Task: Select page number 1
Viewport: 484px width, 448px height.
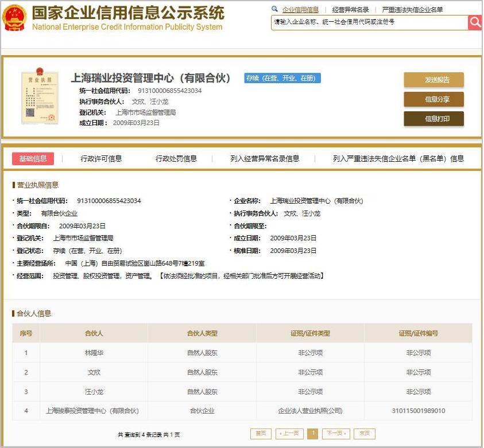Action: pos(313,434)
